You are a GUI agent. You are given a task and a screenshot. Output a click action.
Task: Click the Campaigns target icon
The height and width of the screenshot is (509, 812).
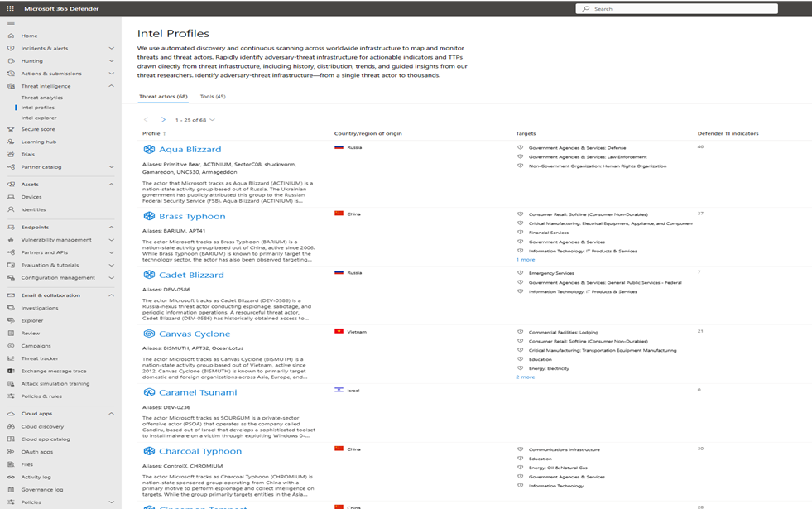pyautogui.click(x=11, y=346)
